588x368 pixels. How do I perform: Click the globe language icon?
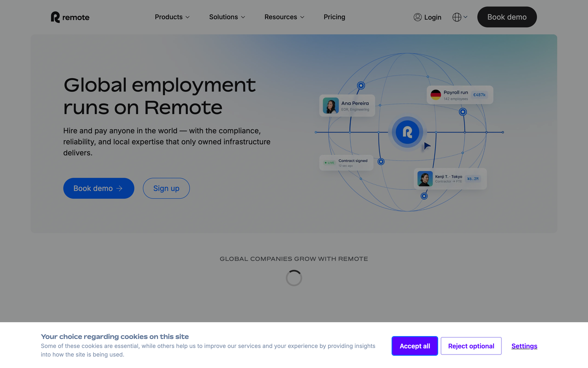[x=457, y=17]
